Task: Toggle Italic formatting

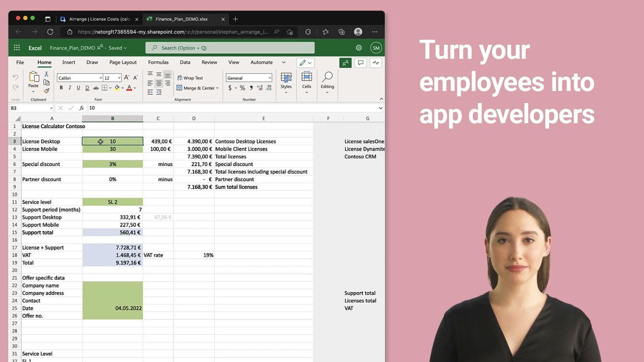Action: pyautogui.click(x=69, y=88)
